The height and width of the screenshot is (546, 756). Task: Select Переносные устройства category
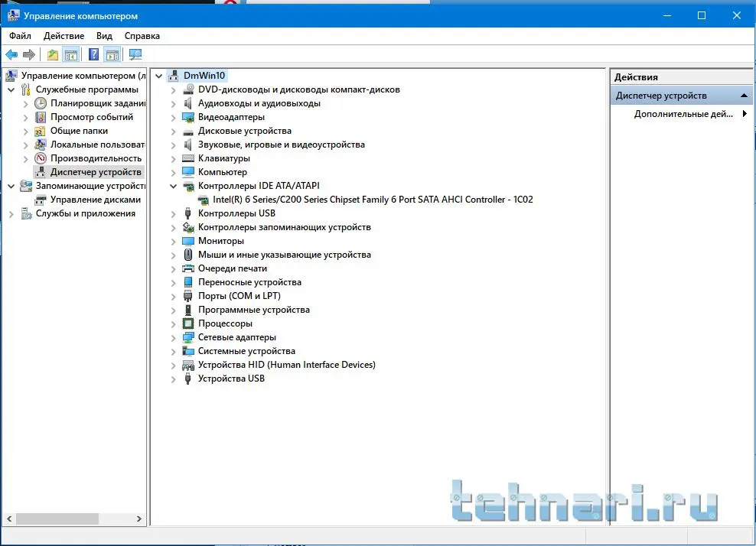(x=249, y=282)
